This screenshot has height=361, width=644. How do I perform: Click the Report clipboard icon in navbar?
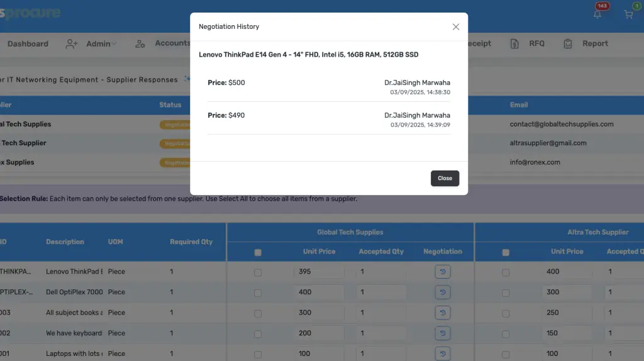click(568, 44)
